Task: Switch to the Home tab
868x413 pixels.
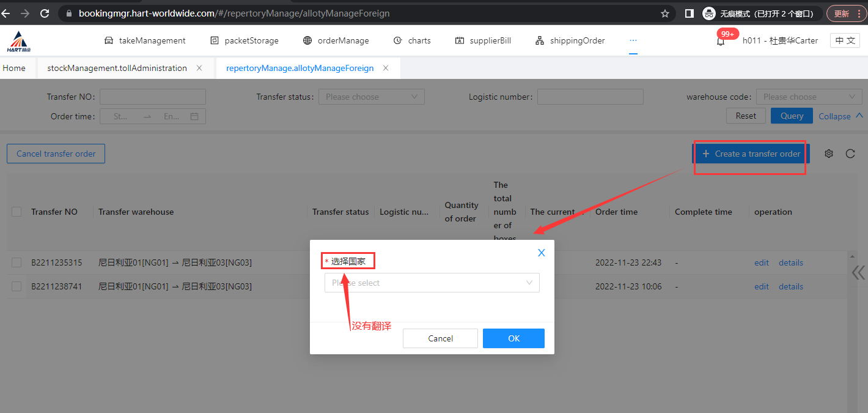Action: click(14, 68)
